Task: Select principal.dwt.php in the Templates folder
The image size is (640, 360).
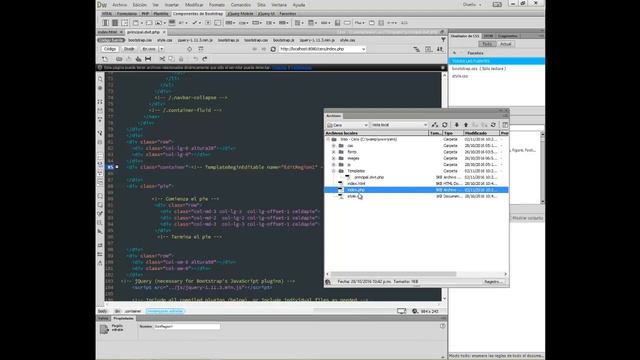Action: point(369,178)
